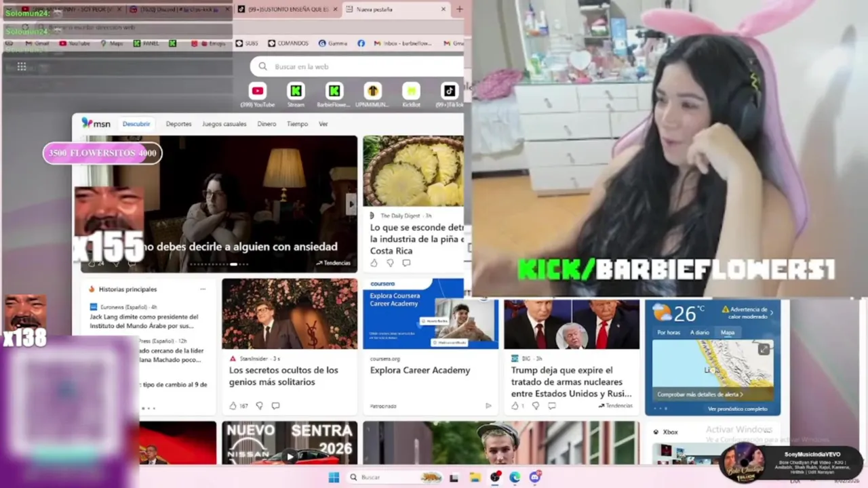Viewport: 868px width, 488px height.
Task: Click the magnifier icon in the web search box
Action: coord(263,66)
